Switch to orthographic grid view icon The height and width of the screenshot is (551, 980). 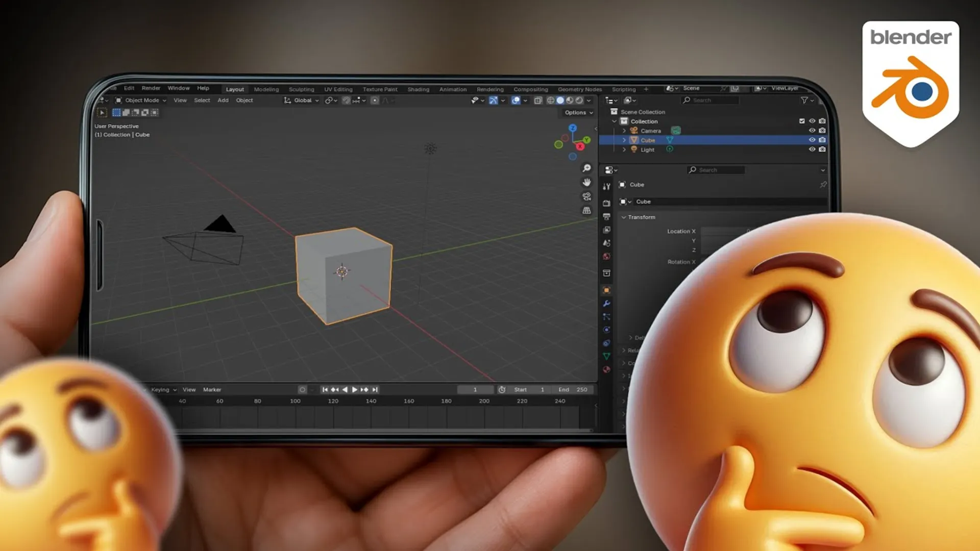coord(587,210)
